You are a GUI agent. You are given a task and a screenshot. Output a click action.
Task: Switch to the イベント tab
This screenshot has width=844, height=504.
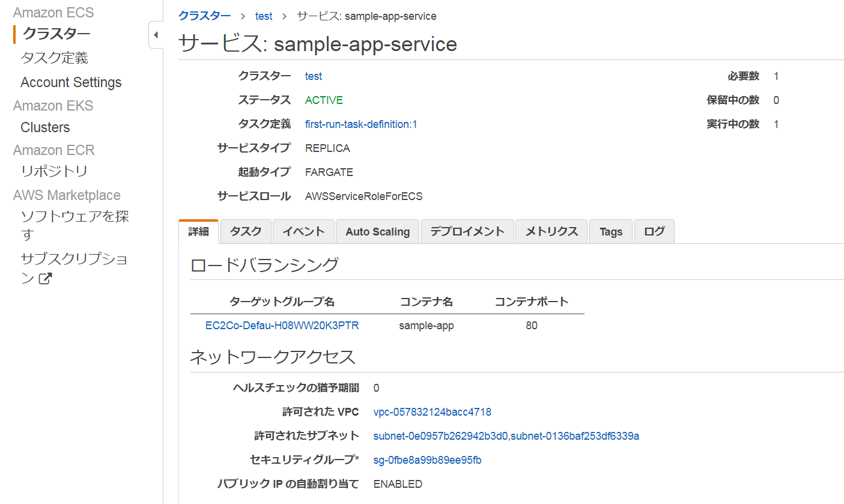303,232
